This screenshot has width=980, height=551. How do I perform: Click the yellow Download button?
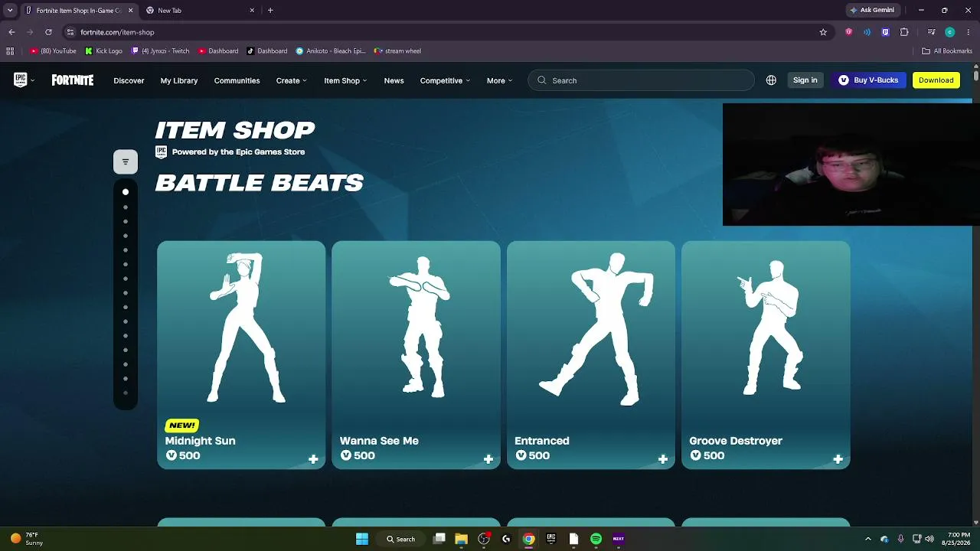click(x=936, y=80)
